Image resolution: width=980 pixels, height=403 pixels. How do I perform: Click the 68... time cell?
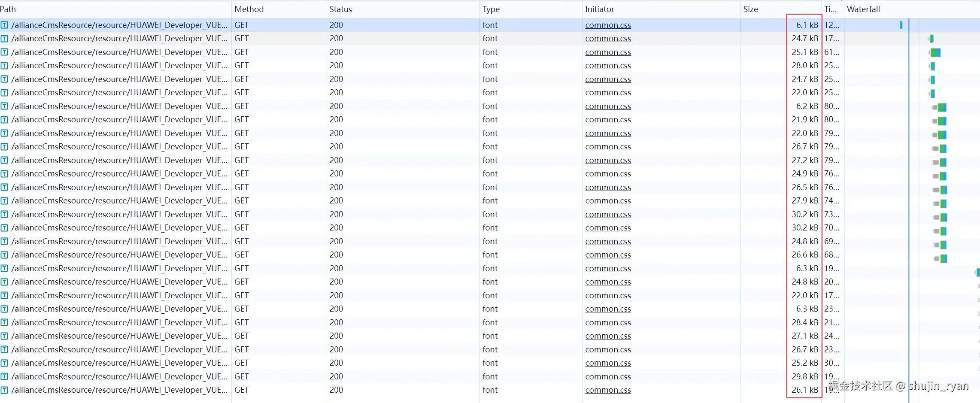point(831,255)
